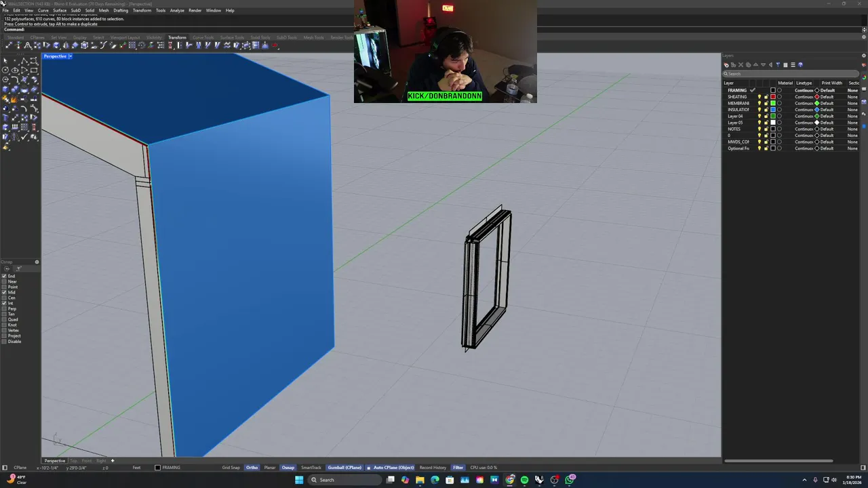Open the Perspective viewport title dropdown arrow
Screen dimensions: 868x488
[x=70, y=56]
